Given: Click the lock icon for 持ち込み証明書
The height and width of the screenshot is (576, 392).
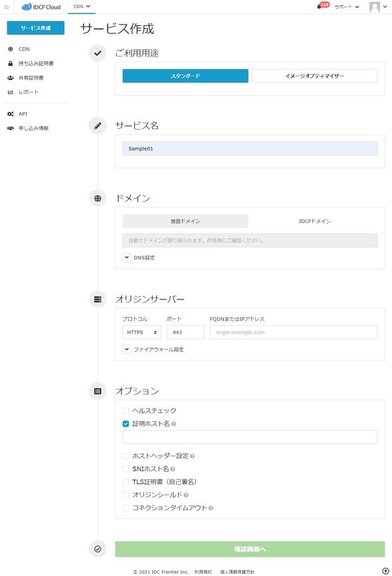Looking at the screenshot, I should click(x=10, y=63).
